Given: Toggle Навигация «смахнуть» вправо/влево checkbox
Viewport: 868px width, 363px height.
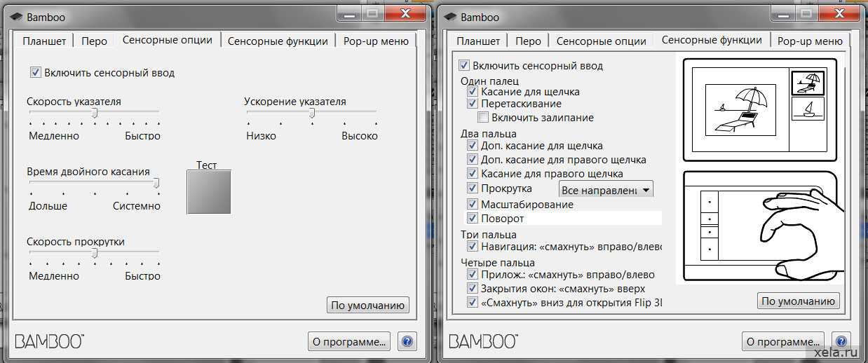Looking at the screenshot, I should click(x=473, y=246).
